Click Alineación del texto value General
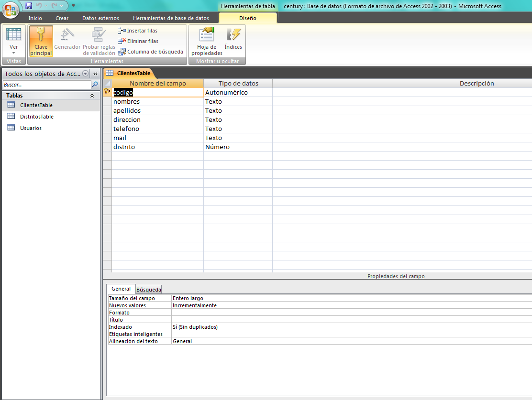Viewport: 532px width, 400px height. (352, 341)
